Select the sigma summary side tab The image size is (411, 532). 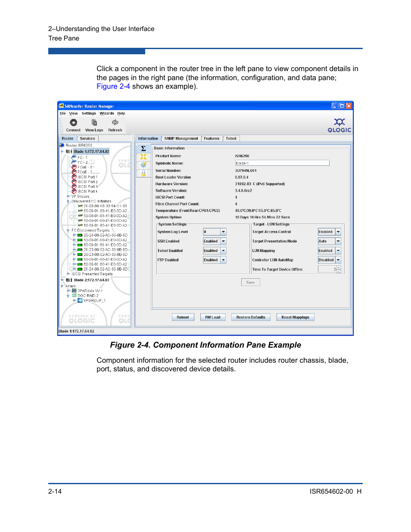[x=143, y=148]
